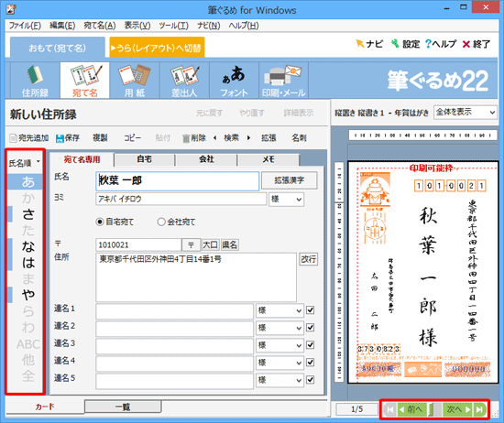The width and height of the screenshot is (504, 423).
Task: Open the honorific 様 dropdown beside ヨミ
Action: 286,199
